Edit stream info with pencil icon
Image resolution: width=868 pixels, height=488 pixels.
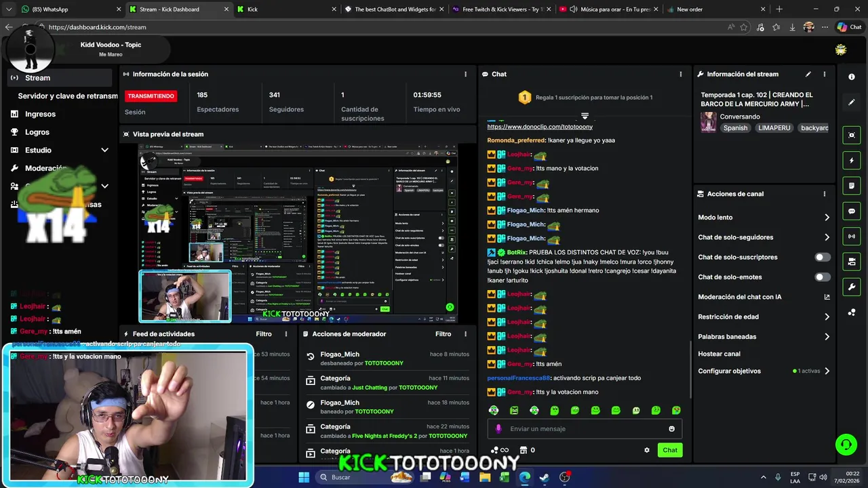click(808, 74)
